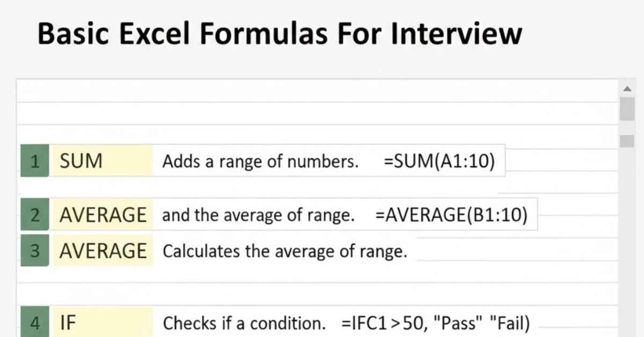Click the AVERAGE cell in row 3
The height and width of the screenshot is (337, 644).
pos(102,251)
